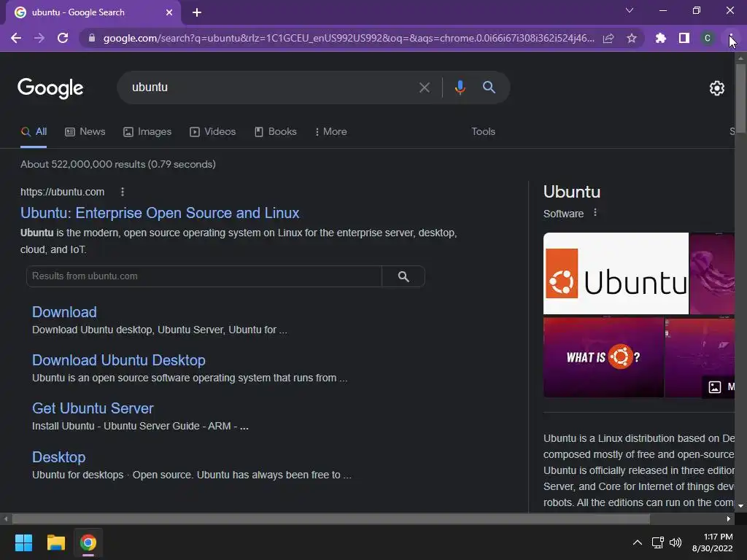
Task: Open the 'What is Ubuntu?' thumbnail
Action: 603,357
